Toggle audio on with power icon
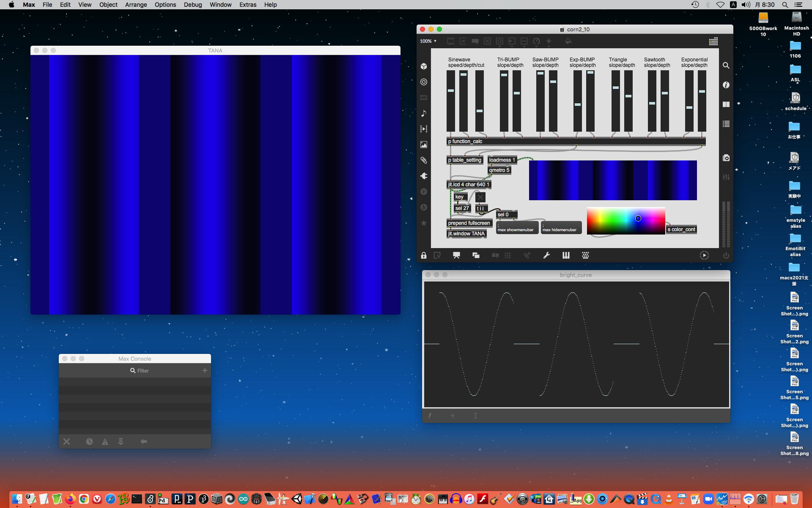Image resolution: width=812 pixels, height=508 pixels. (x=726, y=255)
